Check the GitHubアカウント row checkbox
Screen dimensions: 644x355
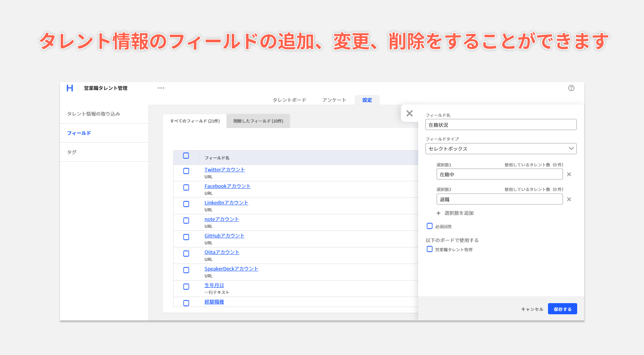pos(186,237)
